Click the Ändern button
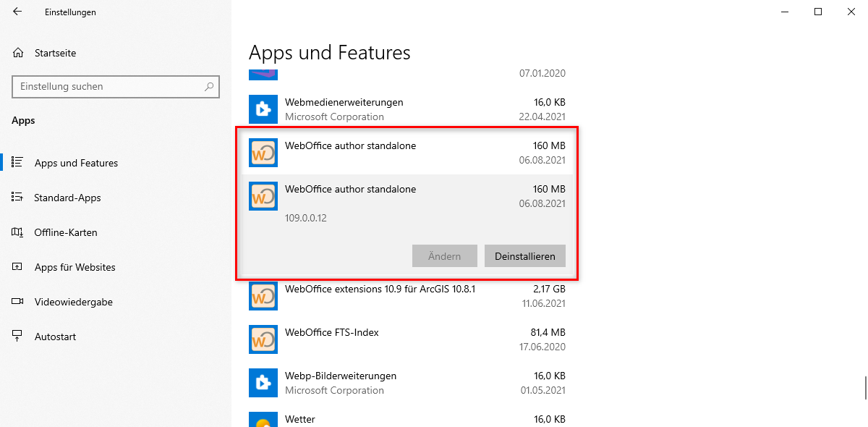The height and width of the screenshot is (427, 868). click(444, 255)
